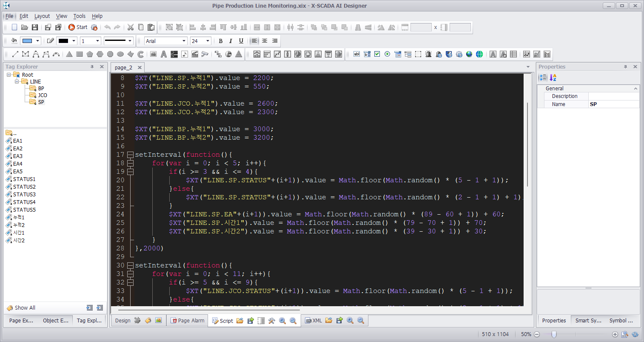The image size is (644, 342).
Task: Close the page_2 tab
Action: [139, 67]
